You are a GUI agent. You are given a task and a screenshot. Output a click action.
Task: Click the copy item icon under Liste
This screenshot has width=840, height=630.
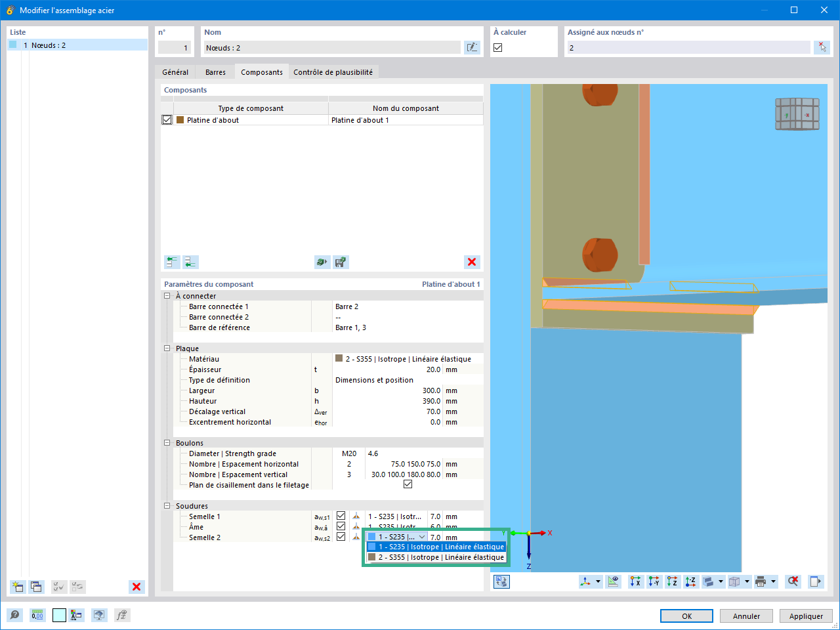[x=36, y=587]
